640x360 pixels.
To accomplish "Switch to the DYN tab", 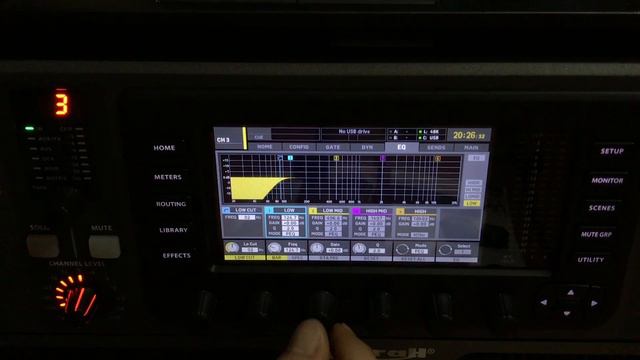I will point(367,147).
